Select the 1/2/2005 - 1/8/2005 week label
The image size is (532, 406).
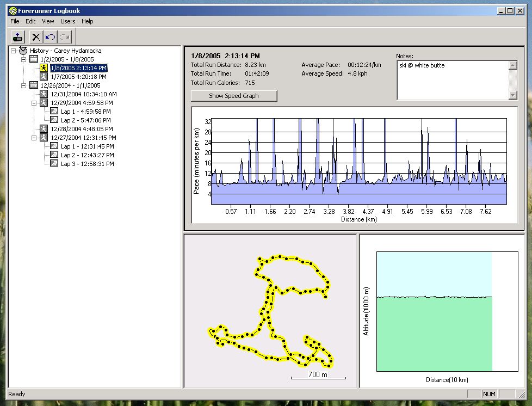coord(67,59)
